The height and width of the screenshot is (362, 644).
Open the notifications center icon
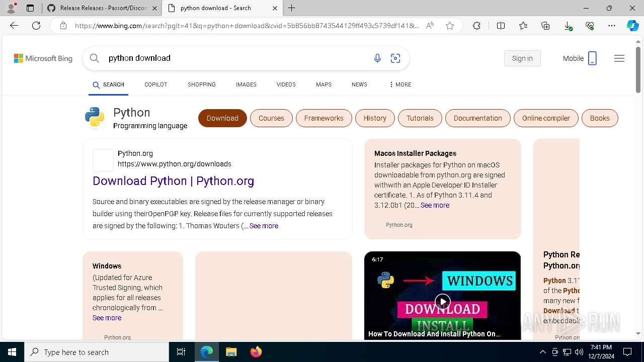pos(627,352)
